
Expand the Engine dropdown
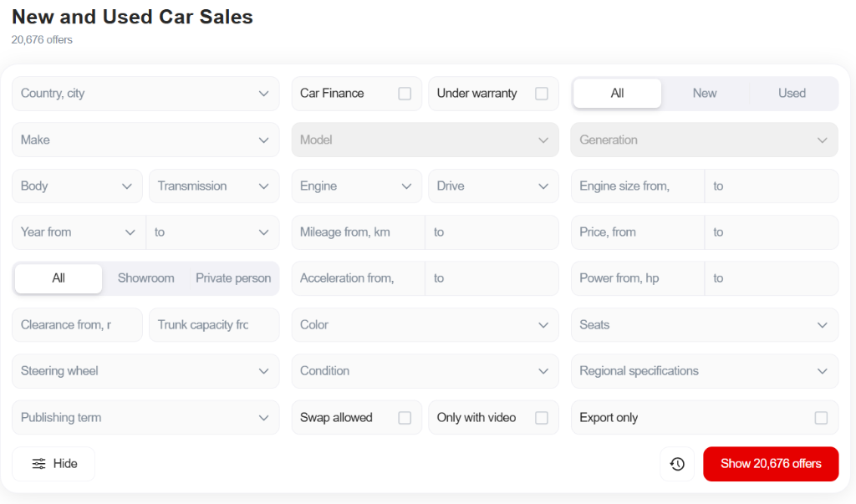356,186
